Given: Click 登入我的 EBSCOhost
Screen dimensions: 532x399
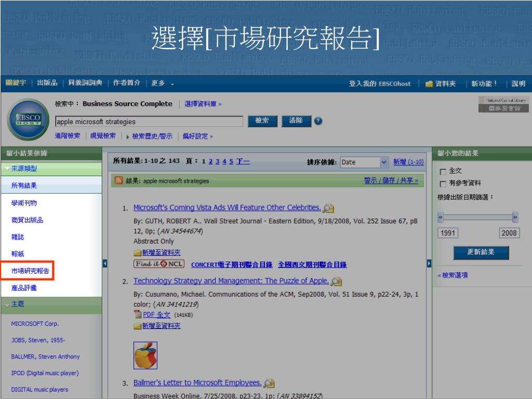Looking at the screenshot, I should pyautogui.click(x=380, y=84).
